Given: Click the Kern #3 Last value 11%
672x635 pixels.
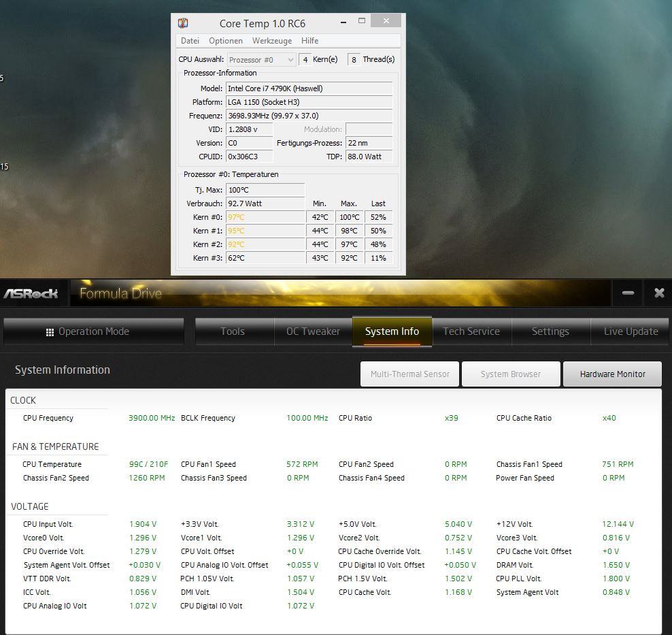Looking at the screenshot, I should [x=378, y=258].
